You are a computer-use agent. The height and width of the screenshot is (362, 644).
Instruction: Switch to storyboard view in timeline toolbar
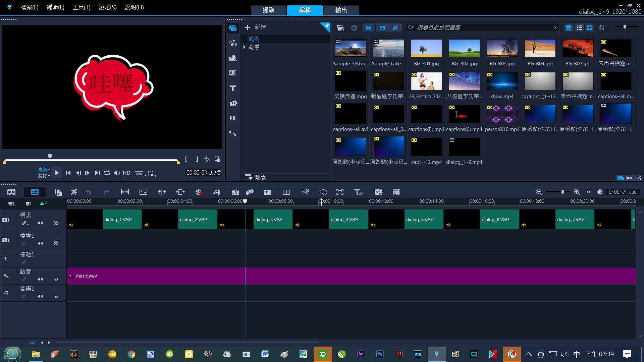coord(11,192)
